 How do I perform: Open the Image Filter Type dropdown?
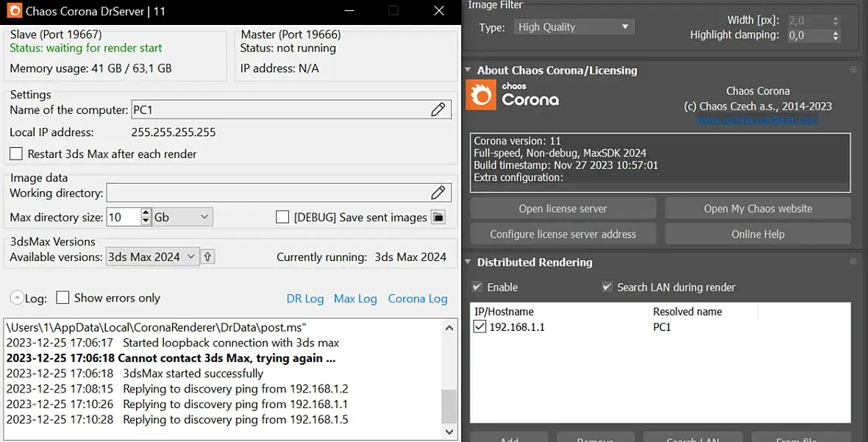pyautogui.click(x=573, y=27)
